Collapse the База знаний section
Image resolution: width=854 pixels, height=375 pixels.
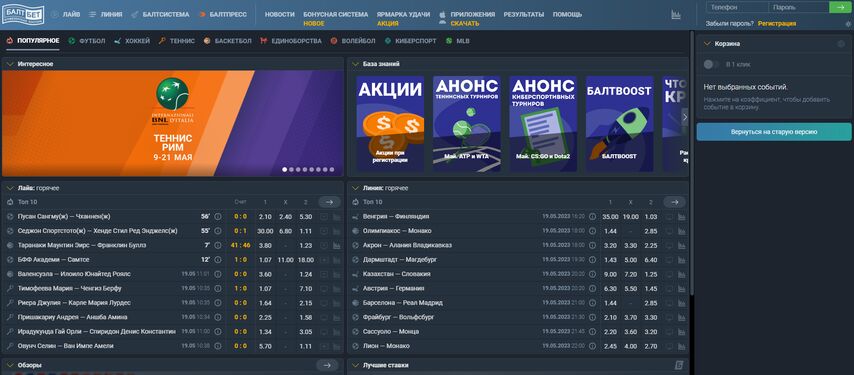[355, 64]
